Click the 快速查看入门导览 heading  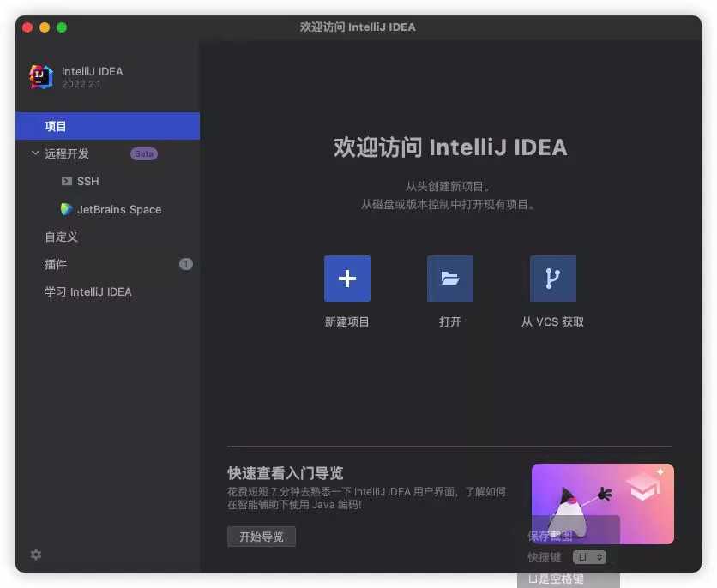286,473
